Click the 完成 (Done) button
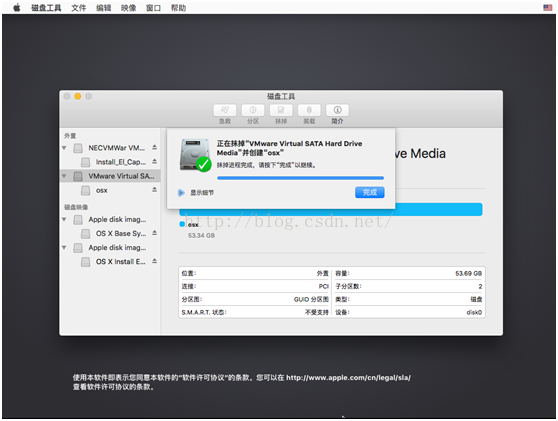Image resolution: width=558 pixels, height=421 pixels. click(370, 193)
